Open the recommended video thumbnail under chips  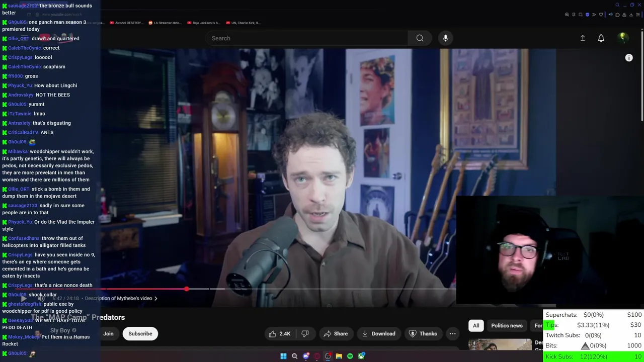click(500, 344)
